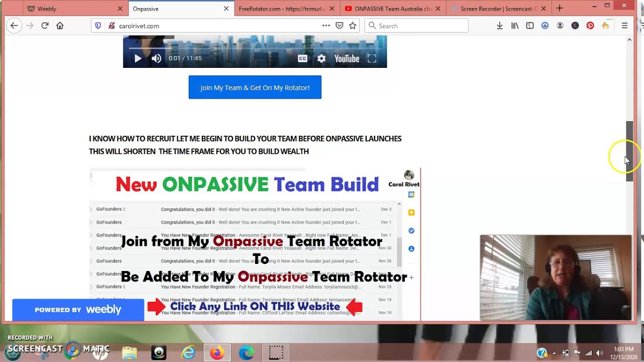
Task: Mute the video volume
Action: coord(156,58)
